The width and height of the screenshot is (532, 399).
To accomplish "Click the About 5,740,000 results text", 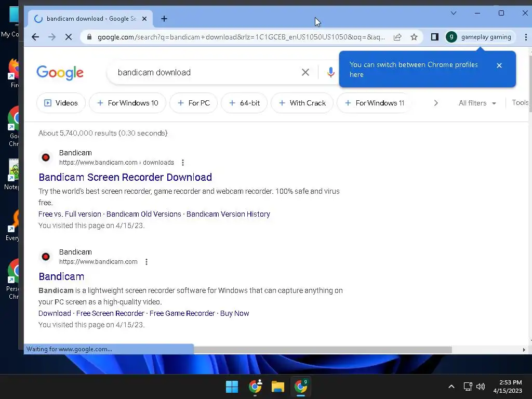I will 103,133.
